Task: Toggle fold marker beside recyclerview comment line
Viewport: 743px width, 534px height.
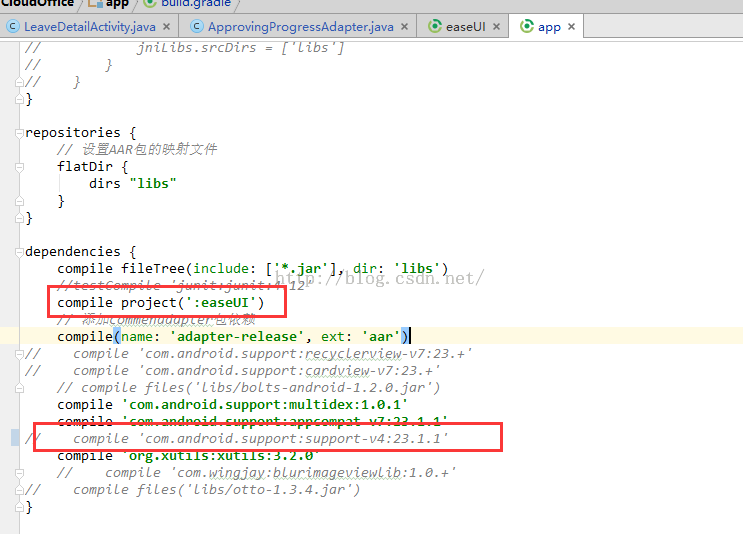Action: (x=19, y=354)
